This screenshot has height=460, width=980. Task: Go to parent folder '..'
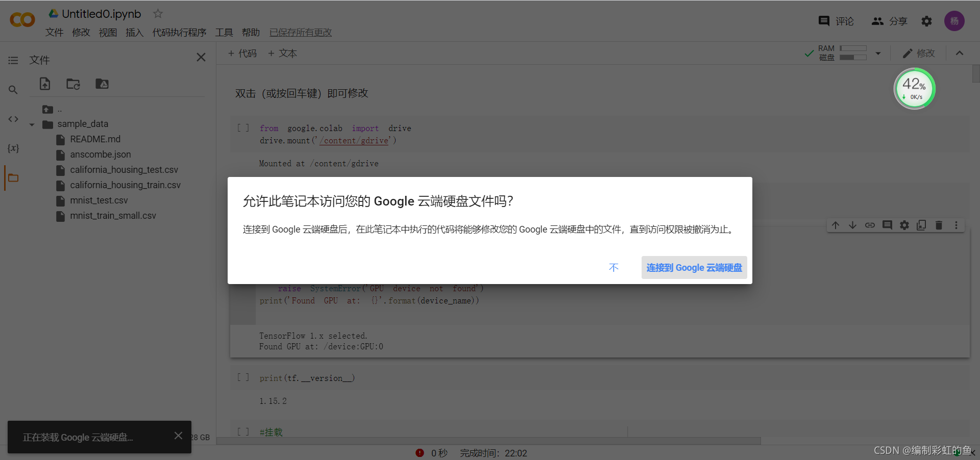point(52,109)
